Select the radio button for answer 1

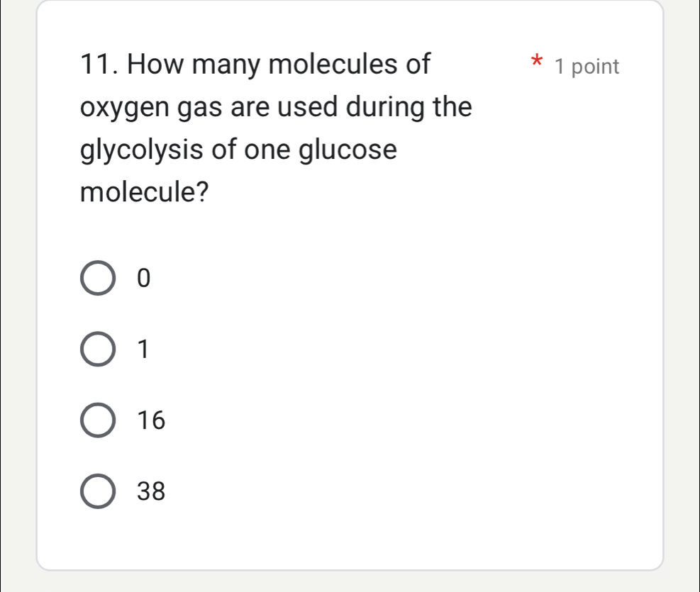[98, 349]
